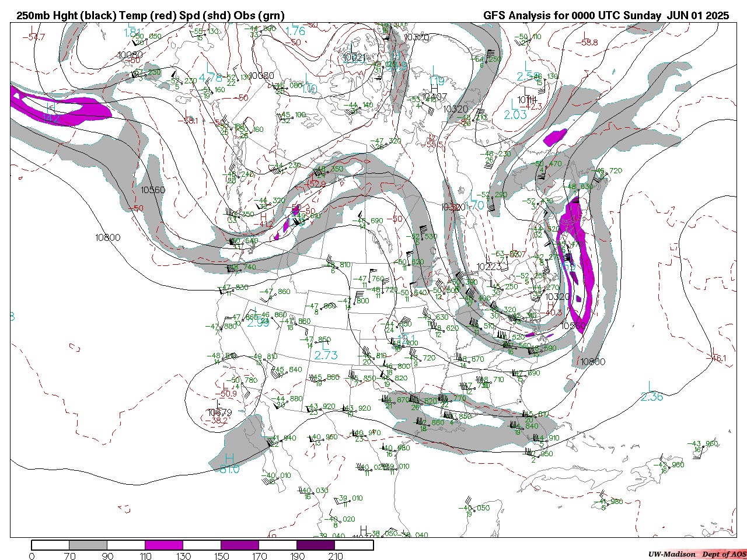Click the purple 150-170 speed legend swatch
The width and height of the screenshot is (747, 560).
pos(240,545)
